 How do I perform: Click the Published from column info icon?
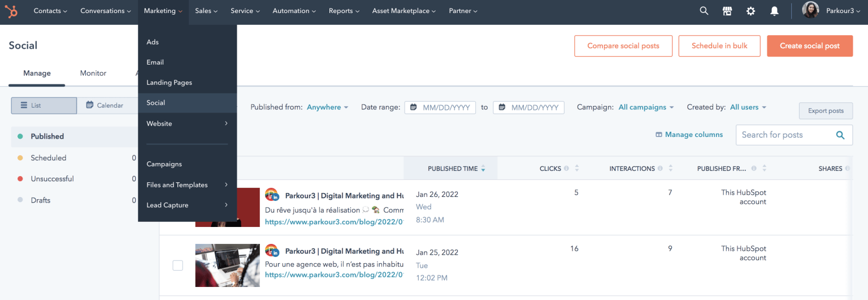(x=754, y=169)
